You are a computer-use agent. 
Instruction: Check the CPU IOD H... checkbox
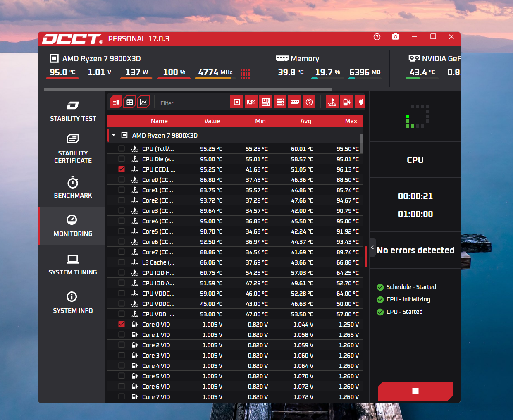tap(122, 272)
